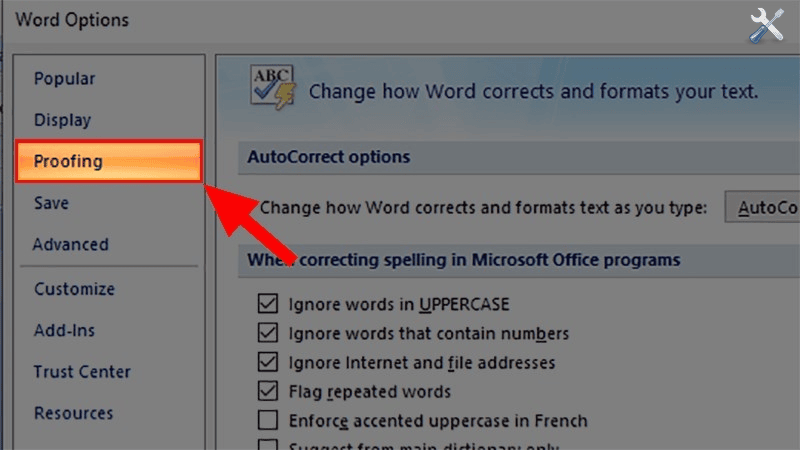Switch to the Display category
Screen dimensions: 800x450
pyautogui.click(x=62, y=120)
